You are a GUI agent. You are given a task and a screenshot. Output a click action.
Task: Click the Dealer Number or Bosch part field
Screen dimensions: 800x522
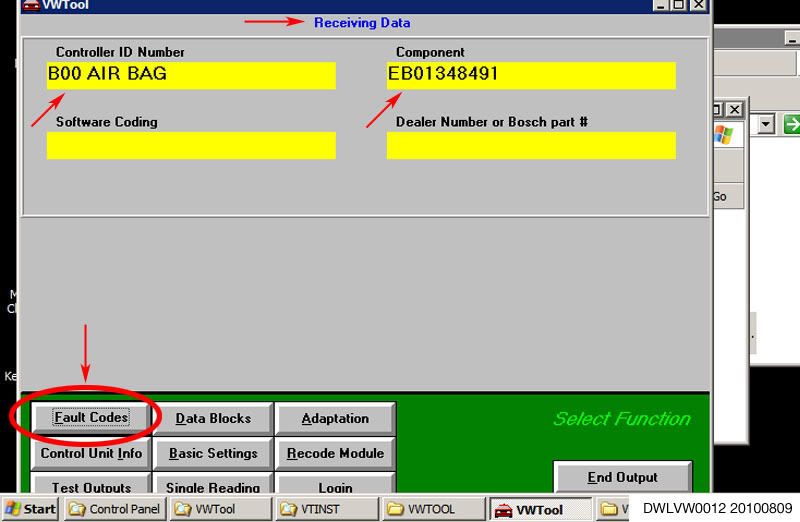coord(531,145)
